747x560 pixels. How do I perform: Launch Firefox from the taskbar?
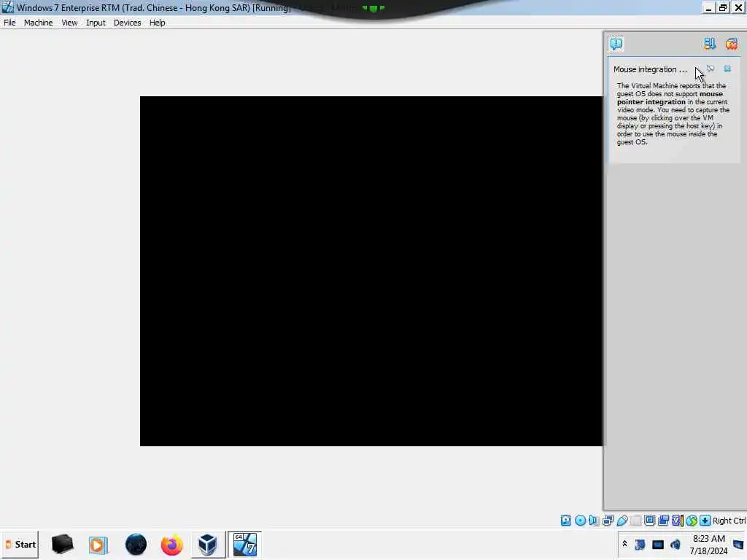[x=171, y=544]
